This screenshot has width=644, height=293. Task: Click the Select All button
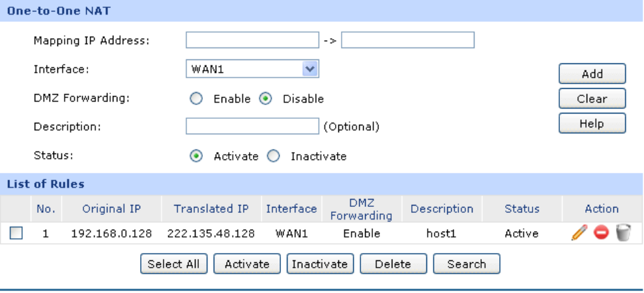pos(174,264)
